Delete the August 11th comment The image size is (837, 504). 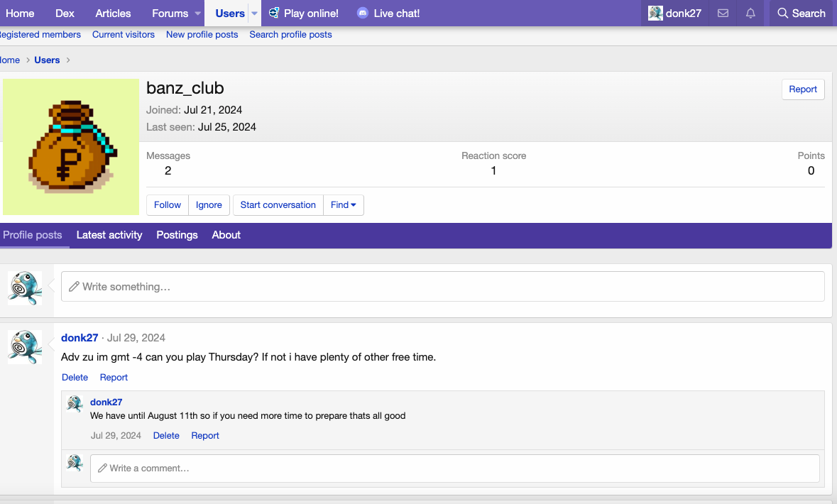[x=166, y=435]
